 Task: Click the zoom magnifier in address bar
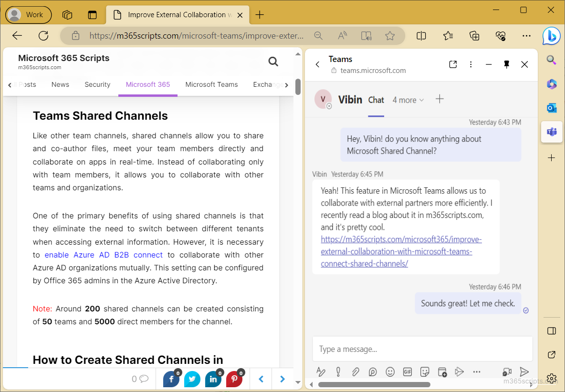coord(318,36)
